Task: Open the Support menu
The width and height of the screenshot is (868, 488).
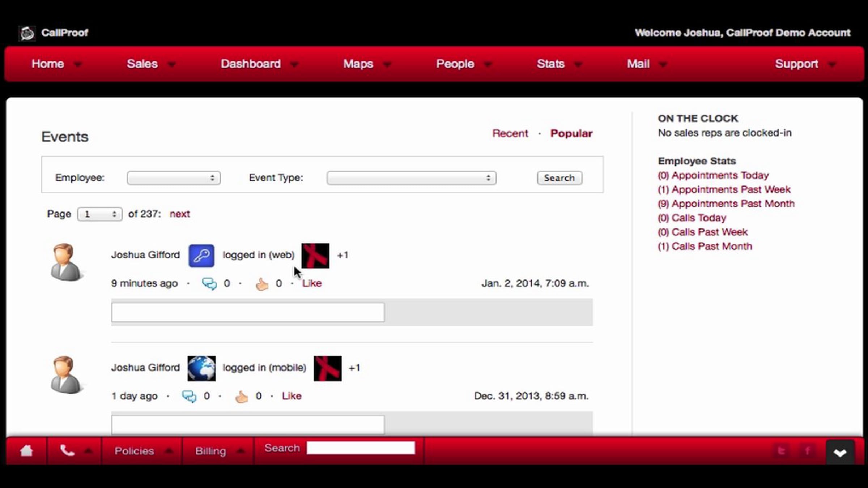Action: click(x=805, y=64)
